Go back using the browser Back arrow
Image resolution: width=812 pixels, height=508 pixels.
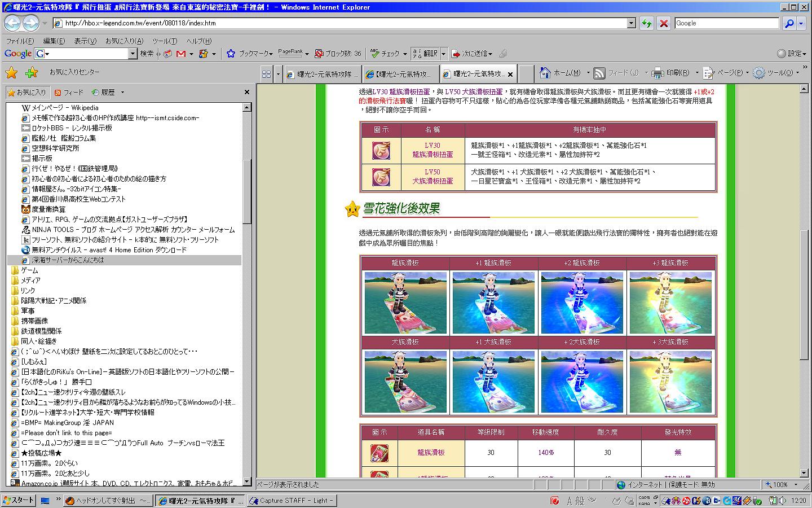(x=13, y=23)
